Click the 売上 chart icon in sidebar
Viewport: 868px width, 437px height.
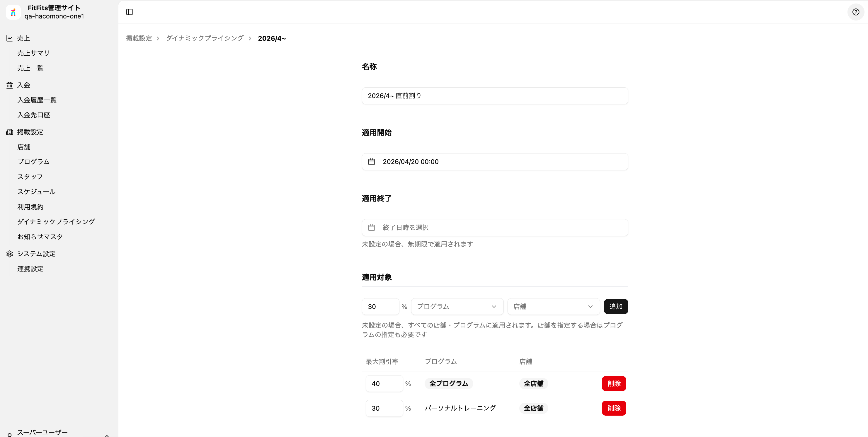(9, 38)
